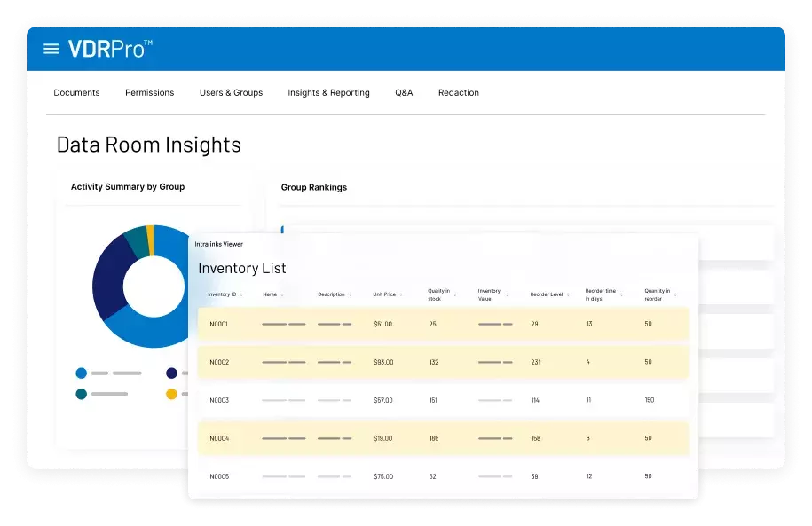The height and width of the screenshot is (526, 812).
Task: Go to Users & Groups tab
Action: pyautogui.click(x=231, y=93)
